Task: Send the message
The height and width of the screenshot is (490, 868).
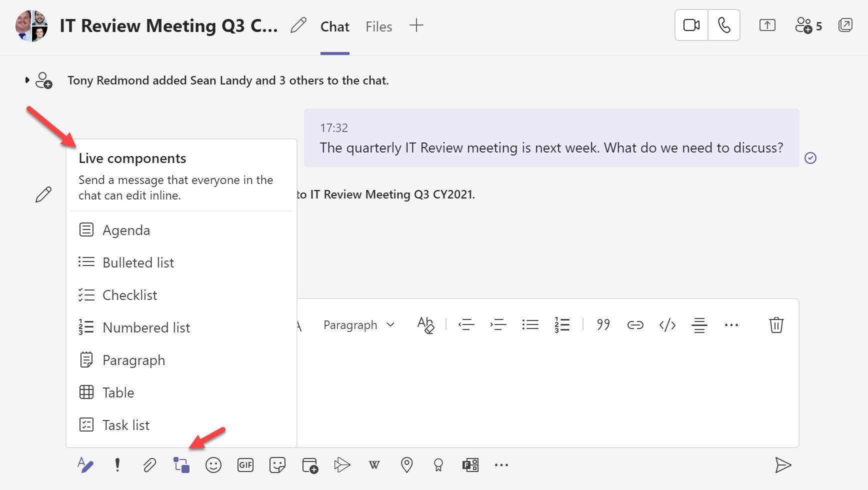Action: [x=782, y=465]
